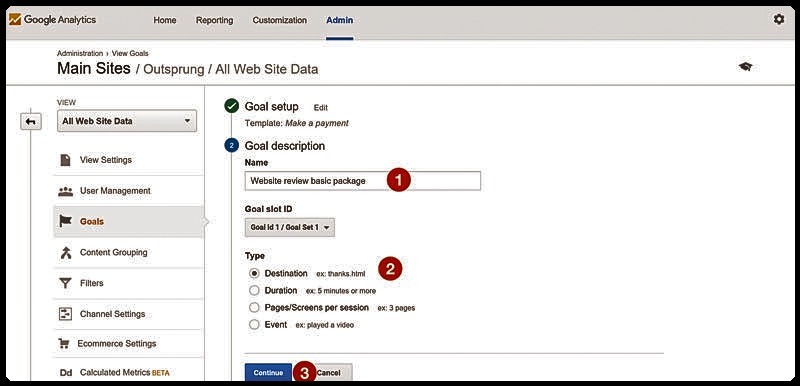
Task: Go to the Home tab
Action: [x=165, y=20]
